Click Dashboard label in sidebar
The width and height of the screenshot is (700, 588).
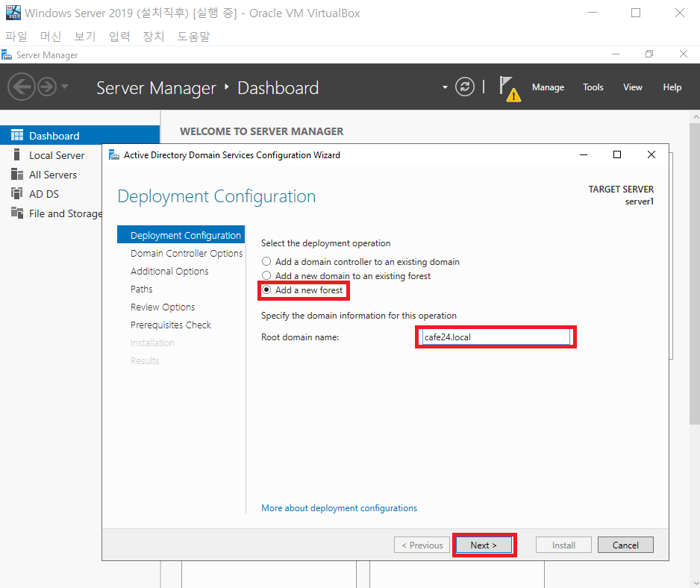point(54,136)
